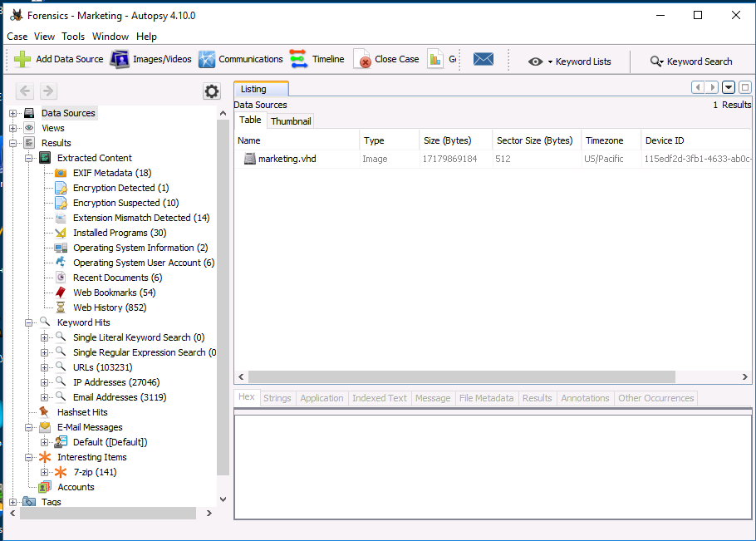
Task: Show the opened documents list dropdown
Action: coord(729,87)
